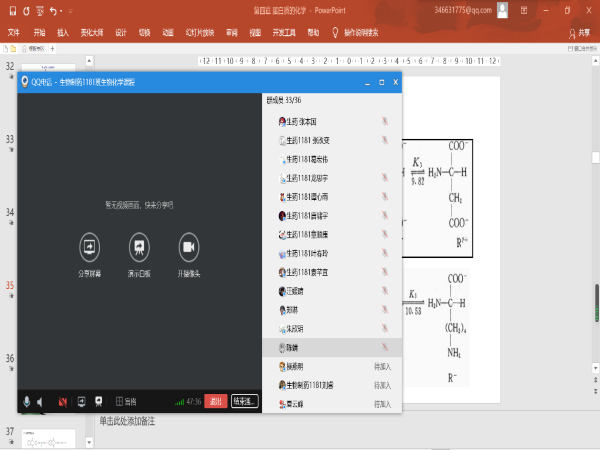Toggle the speaker volume icon
600x450 pixels.
pos(41,402)
